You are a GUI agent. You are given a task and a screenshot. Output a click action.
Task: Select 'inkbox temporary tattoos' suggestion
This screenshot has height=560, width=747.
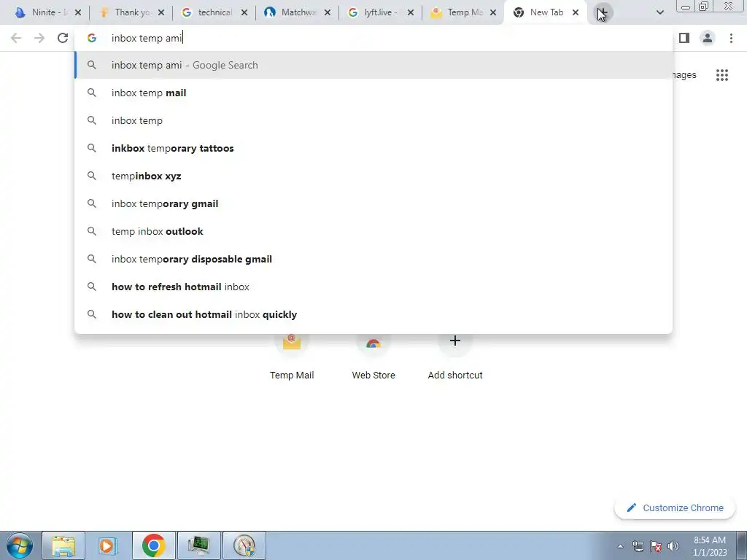point(373,148)
